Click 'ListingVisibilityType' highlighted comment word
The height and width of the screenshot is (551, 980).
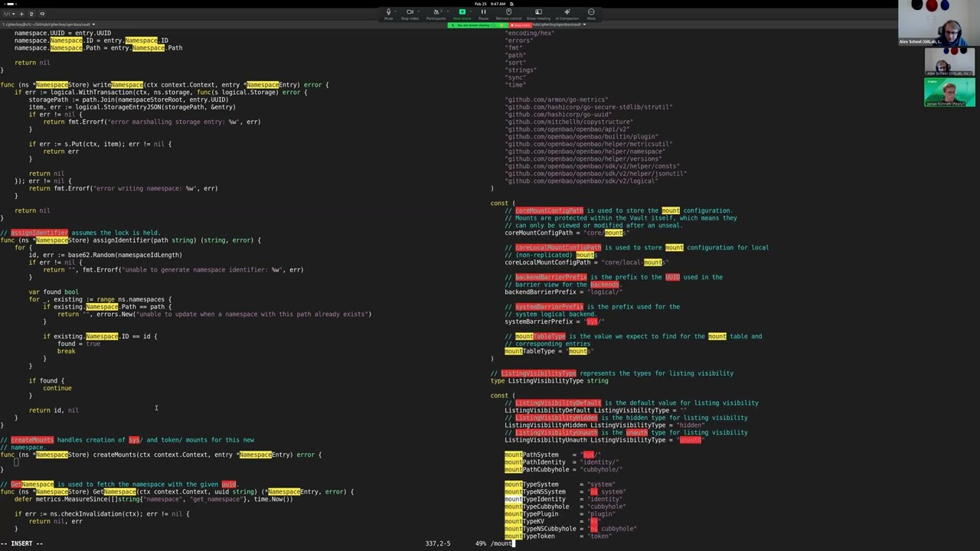click(538, 373)
